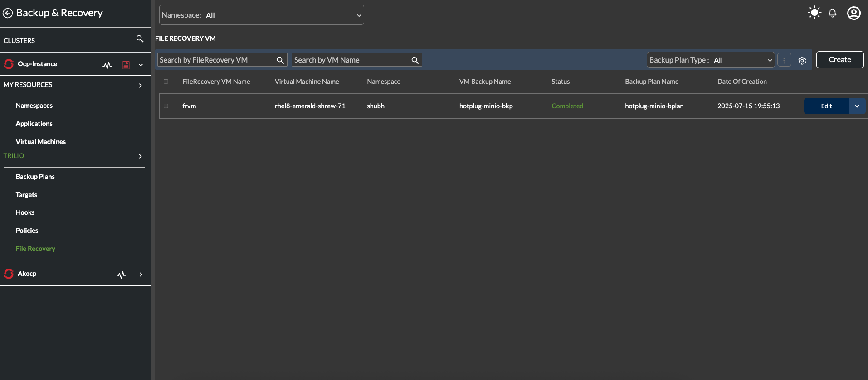Check the box for the frvm row
Screen dimensions: 868x380
pos(166,106)
